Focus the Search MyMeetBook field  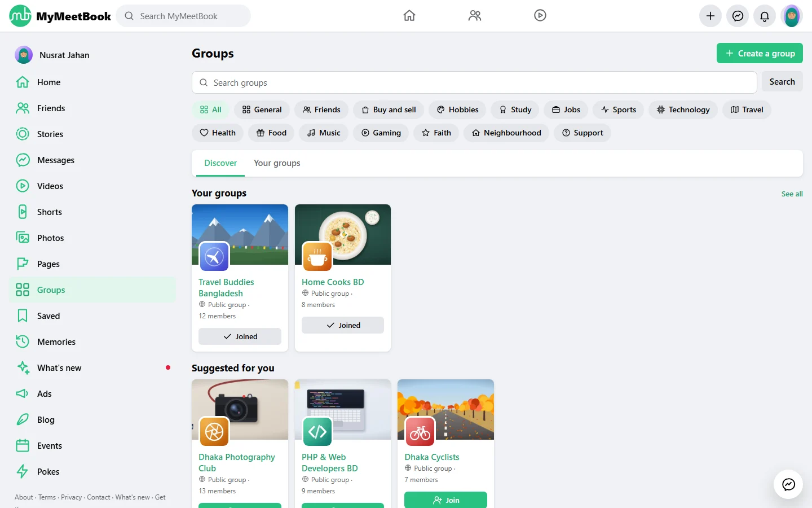click(183, 16)
